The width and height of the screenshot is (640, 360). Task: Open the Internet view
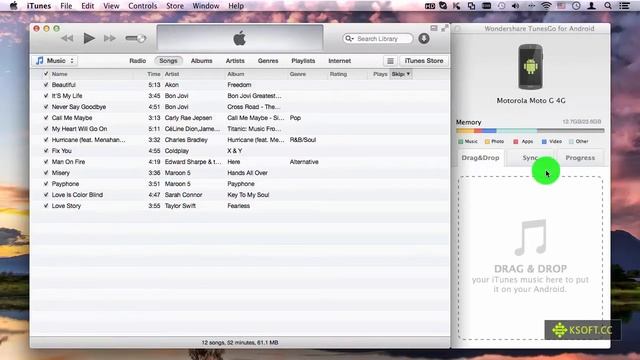(340, 61)
